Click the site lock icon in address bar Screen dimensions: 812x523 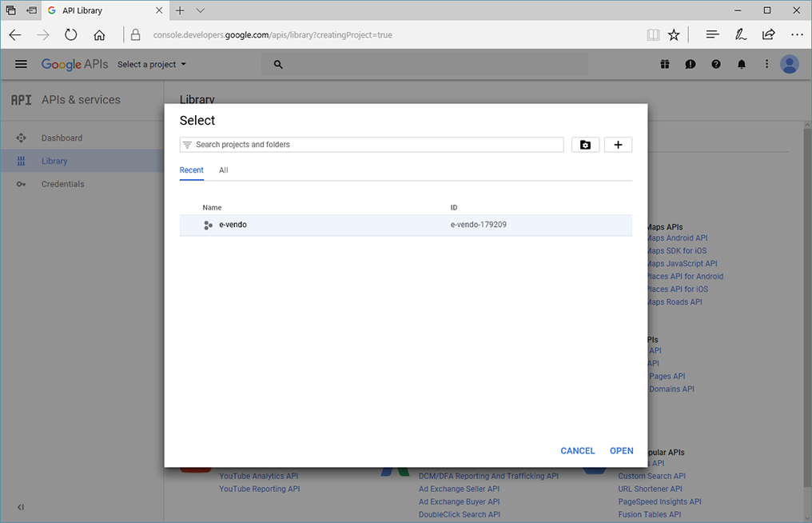click(135, 34)
